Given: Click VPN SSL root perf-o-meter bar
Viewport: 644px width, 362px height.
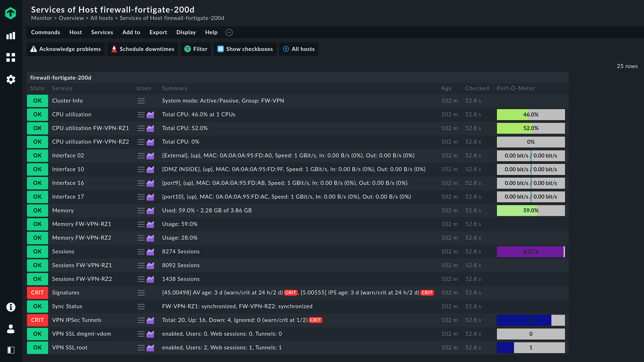Looking at the screenshot, I should click(x=531, y=348).
